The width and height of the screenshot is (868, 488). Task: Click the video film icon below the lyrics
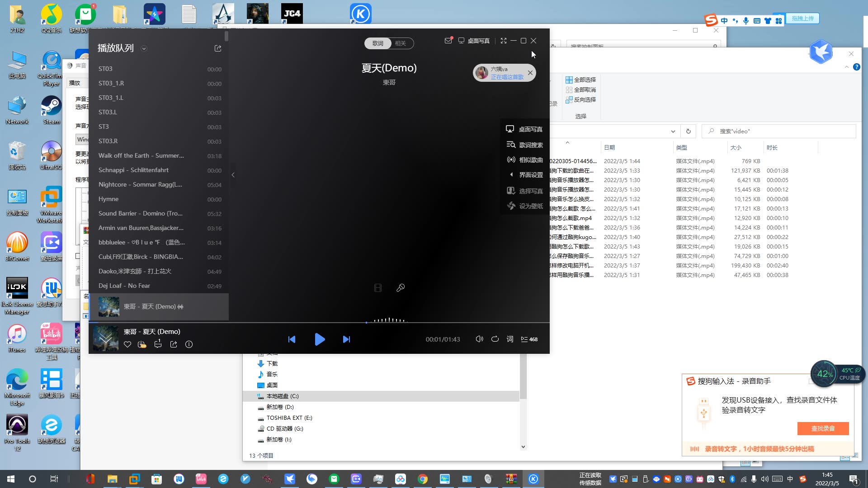point(378,288)
